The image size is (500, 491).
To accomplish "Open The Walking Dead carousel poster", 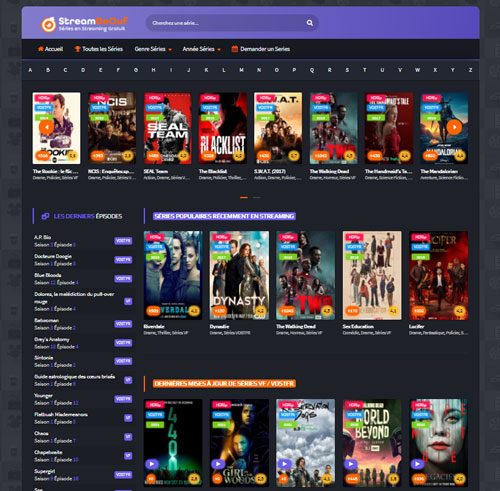I will 333,128.
